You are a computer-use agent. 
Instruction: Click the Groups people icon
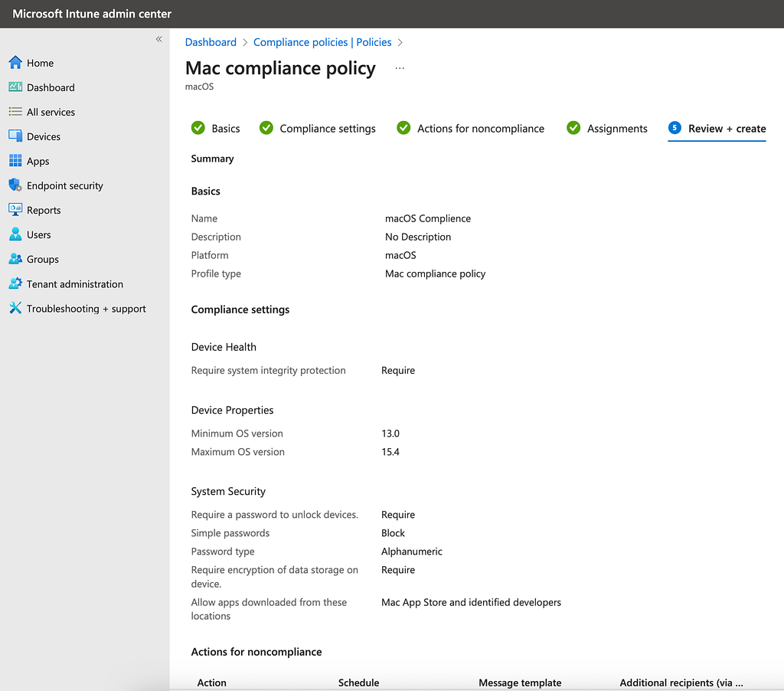pos(15,259)
